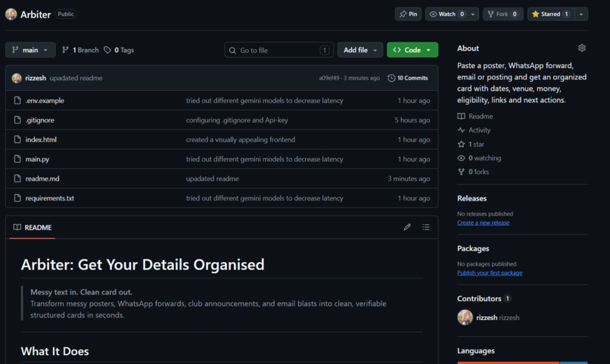Open .env.example row gemini models commit message
The image size is (610, 364).
coord(265,101)
